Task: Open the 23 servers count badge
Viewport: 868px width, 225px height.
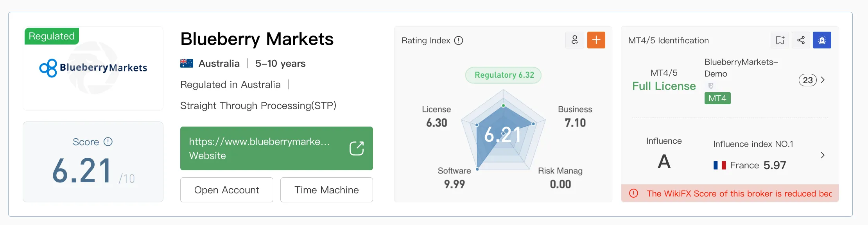Action: (808, 80)
